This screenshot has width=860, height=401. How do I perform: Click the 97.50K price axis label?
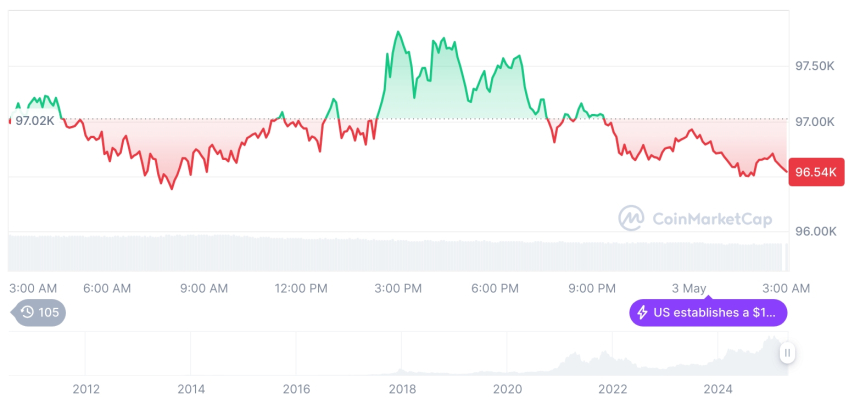pyautogui.click(x=814, y=66)
